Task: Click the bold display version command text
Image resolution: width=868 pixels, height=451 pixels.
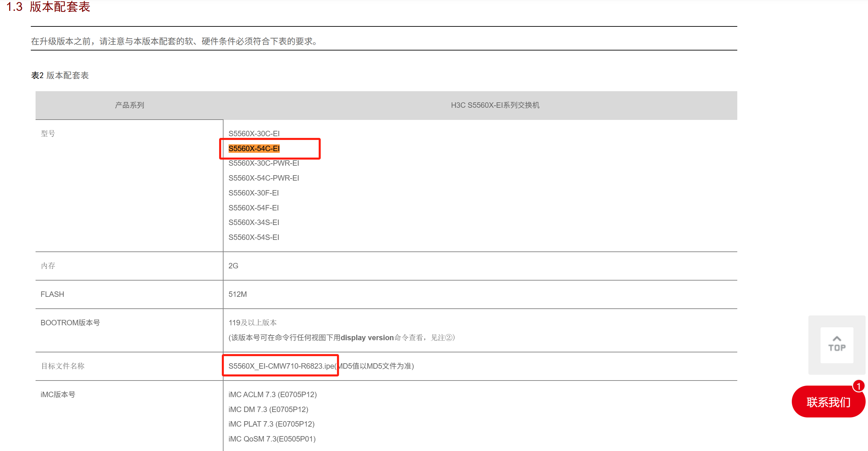Action: pyautogui.click(x=367, y=338)
